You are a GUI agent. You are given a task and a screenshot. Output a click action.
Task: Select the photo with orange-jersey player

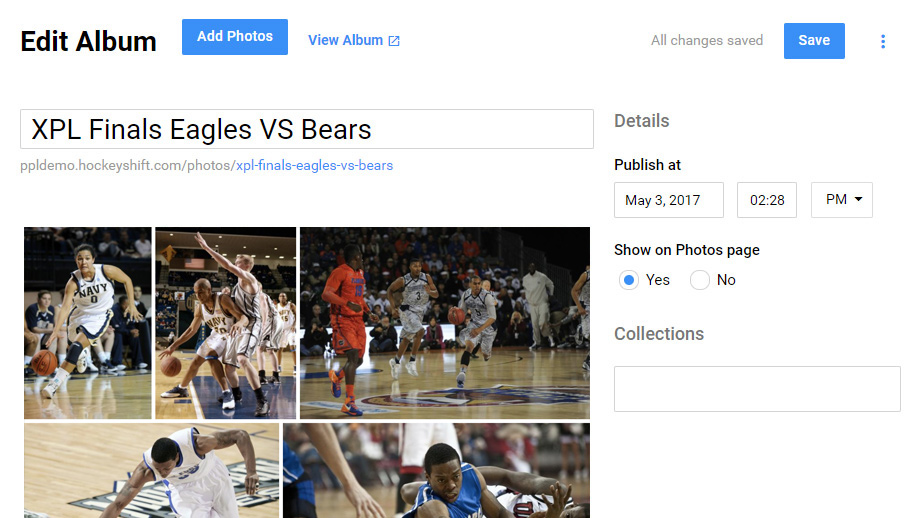pyautogui.click(x=445, y=323)
